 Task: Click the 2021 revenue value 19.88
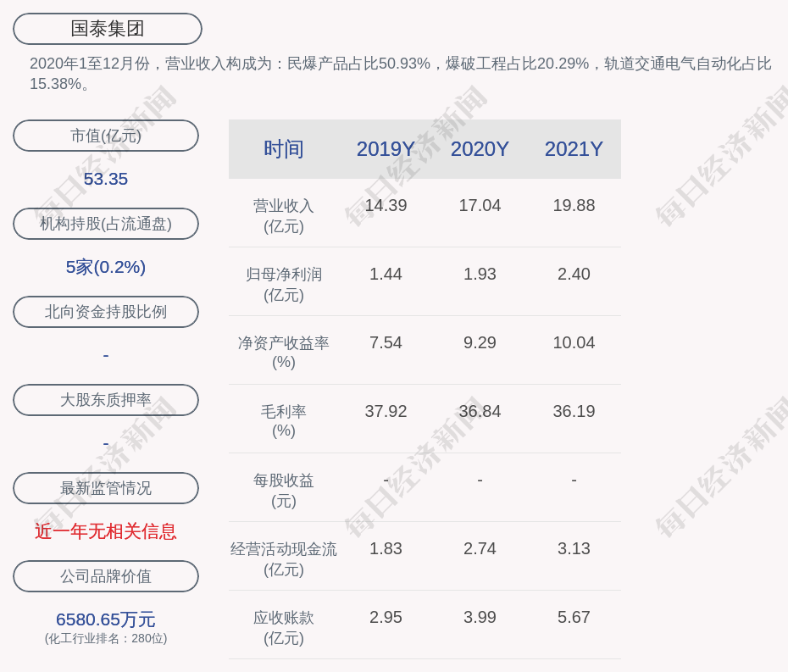(574, 206)
